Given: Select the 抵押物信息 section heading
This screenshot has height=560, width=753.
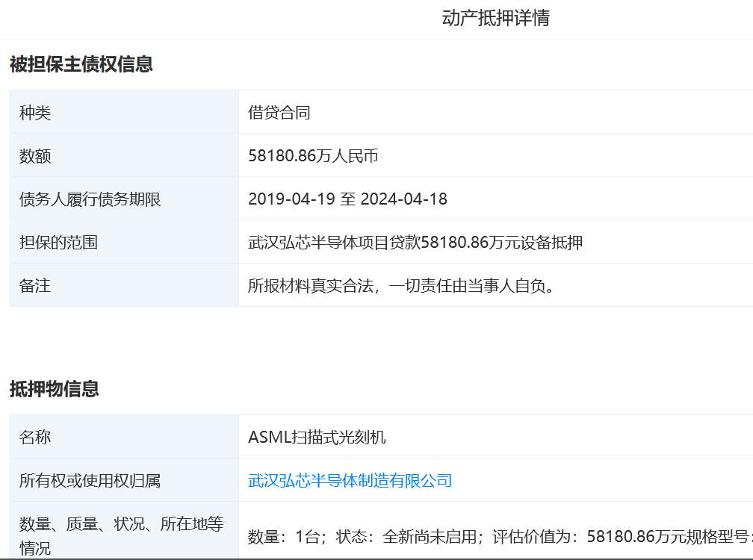Looking at the screenshot, I should tap(55, 389).
